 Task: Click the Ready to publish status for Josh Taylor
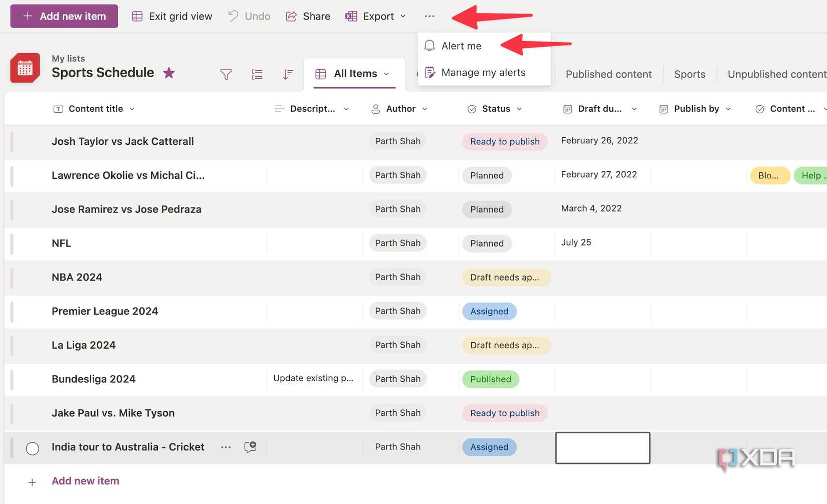coord(505,141)
